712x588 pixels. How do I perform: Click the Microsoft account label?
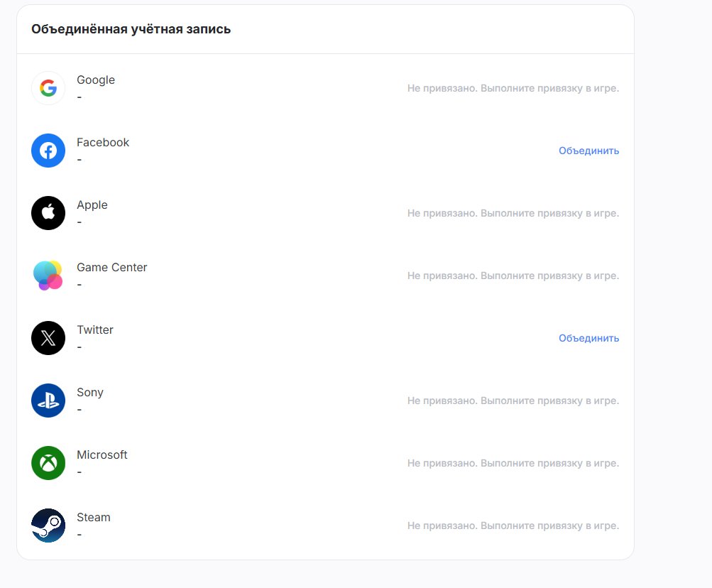[102, 455]
